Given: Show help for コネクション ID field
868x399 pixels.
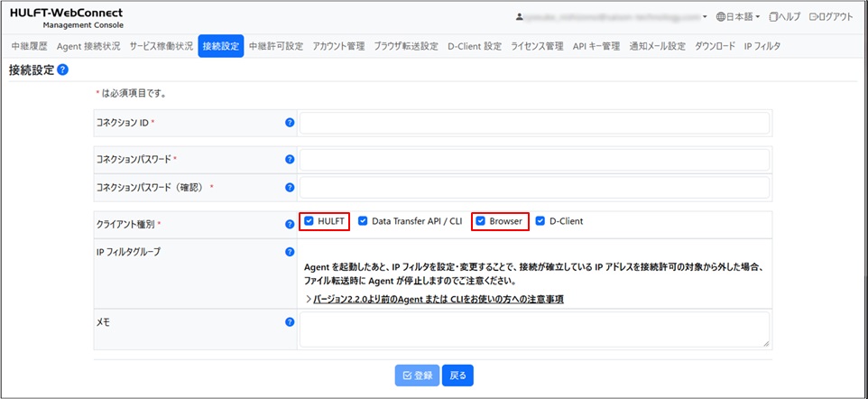Looking at the screenshot, I should (x=290, y=123).
